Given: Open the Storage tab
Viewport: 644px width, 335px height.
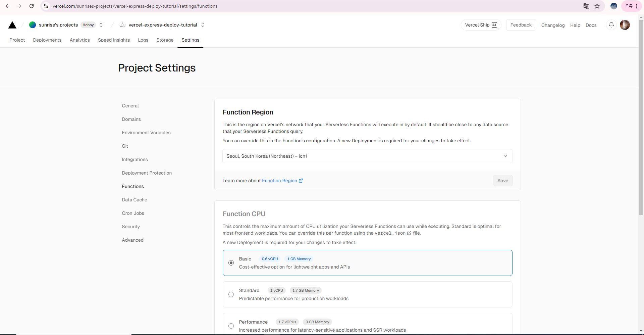Looking at the screenshot, I should click(x=165, y=40).
